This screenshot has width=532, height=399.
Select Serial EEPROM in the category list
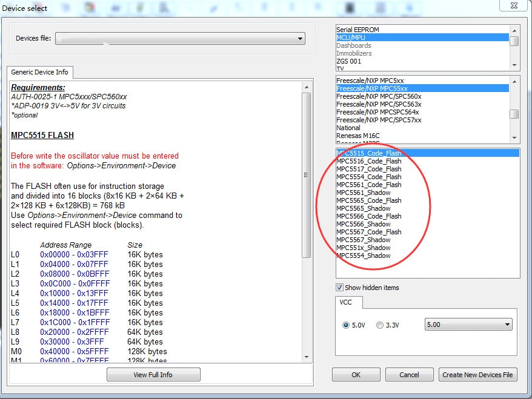362,30
